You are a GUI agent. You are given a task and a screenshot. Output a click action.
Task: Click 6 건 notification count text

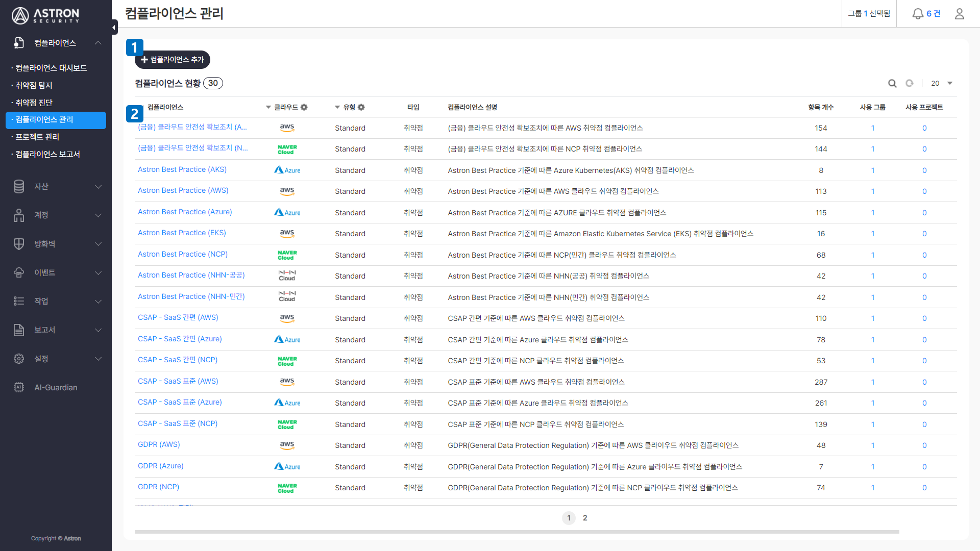(x=934, y=14)
